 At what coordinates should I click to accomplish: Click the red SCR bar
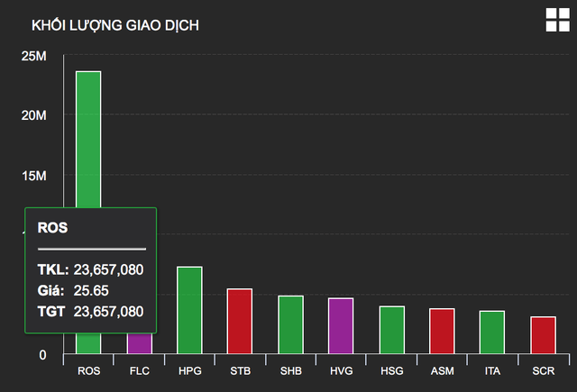coord(543,335)
